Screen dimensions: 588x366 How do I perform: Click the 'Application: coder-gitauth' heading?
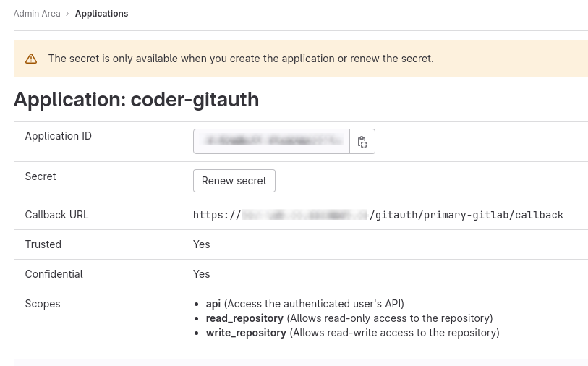[136, 99]
